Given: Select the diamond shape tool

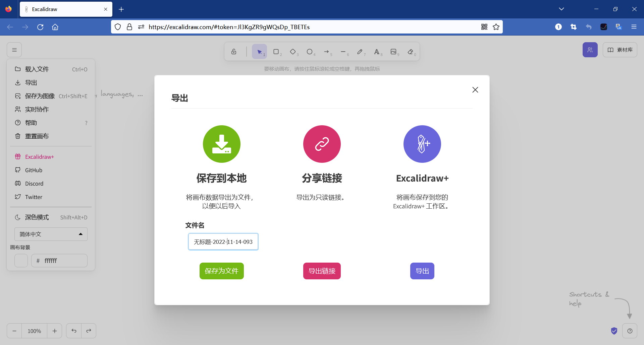Looking at the screenshot, I should point(293,52).
